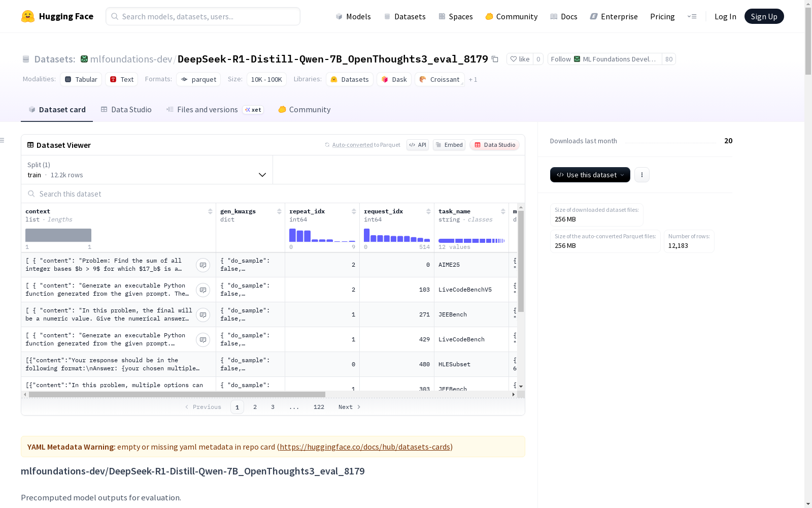812x508 pixels.
Task: Copy dataset name with the copy icon
Action: tap(495, 59)
